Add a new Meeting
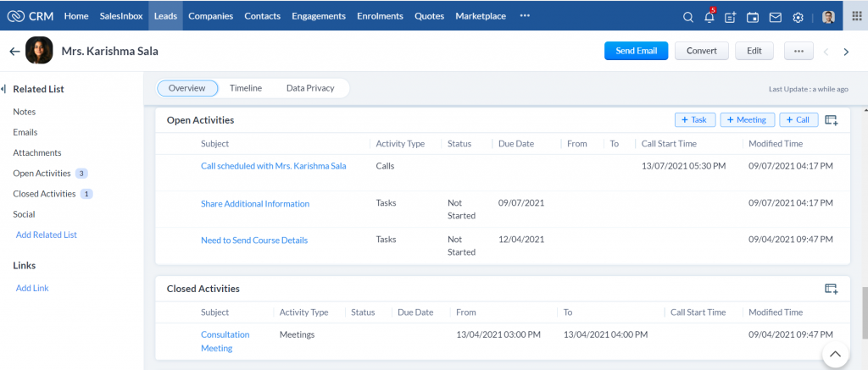 click(x=748, y=119)
